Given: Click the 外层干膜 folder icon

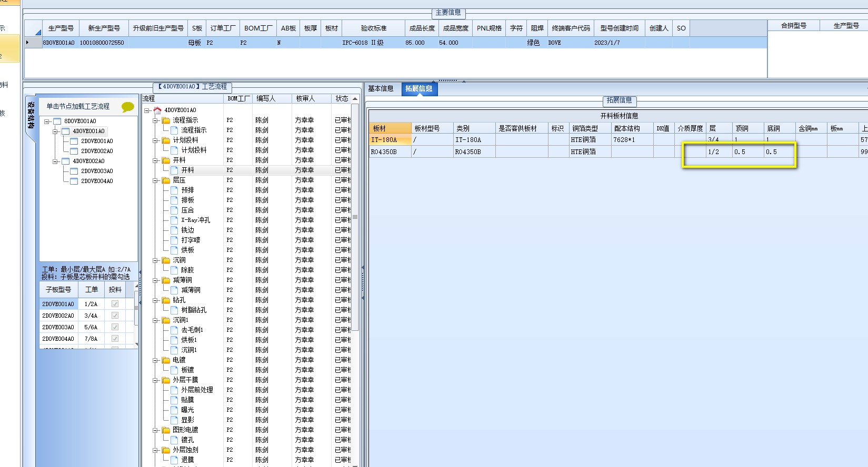Looking at the screenshot, I should pos(166,380).
